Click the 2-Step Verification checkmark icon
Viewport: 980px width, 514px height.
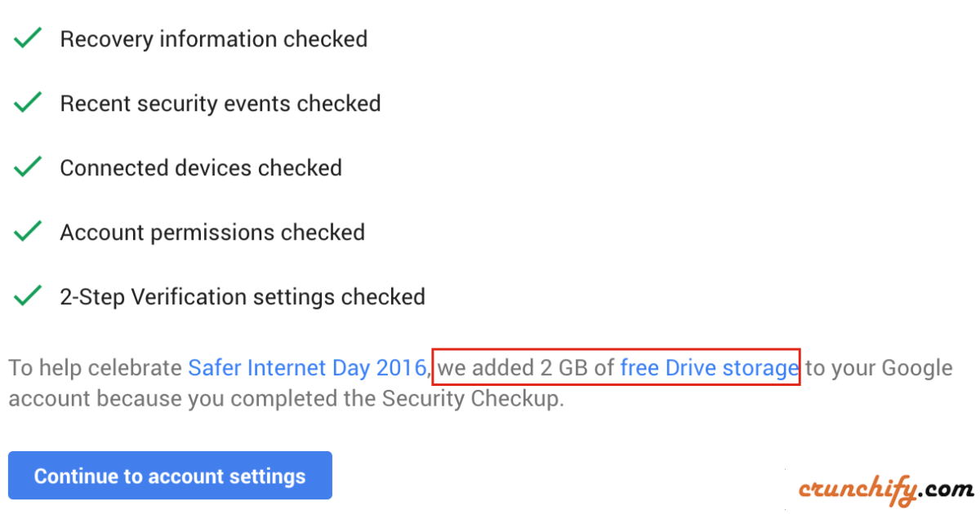click(x=29, y=295)
